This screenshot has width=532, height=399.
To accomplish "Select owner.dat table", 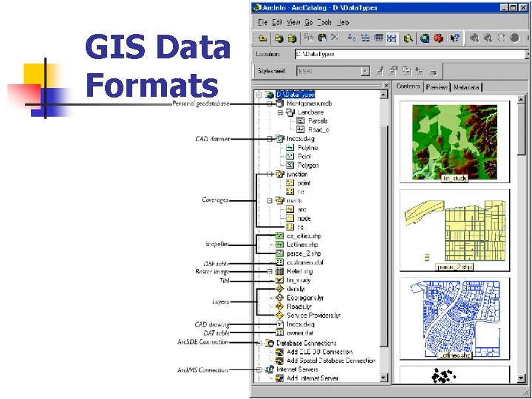I will (x=301, y=333).
